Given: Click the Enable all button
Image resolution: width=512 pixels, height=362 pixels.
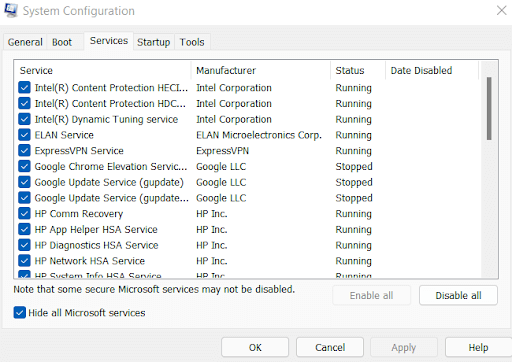Looking at the screenshot, I should (371, 295).
